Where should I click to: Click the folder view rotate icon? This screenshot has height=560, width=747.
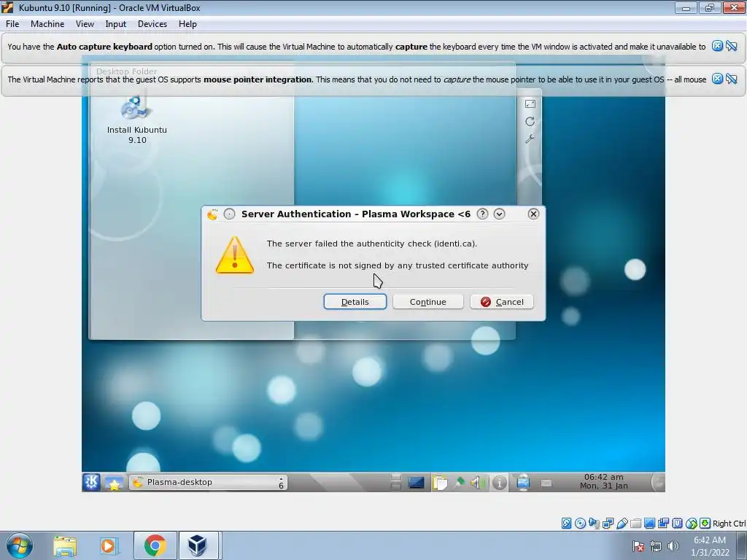coord(530,122)
